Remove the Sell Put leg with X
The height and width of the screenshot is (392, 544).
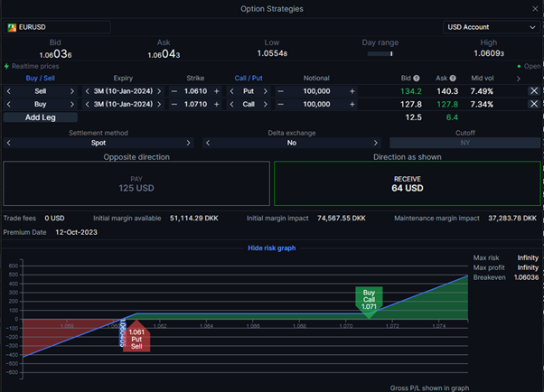[533, 91]
